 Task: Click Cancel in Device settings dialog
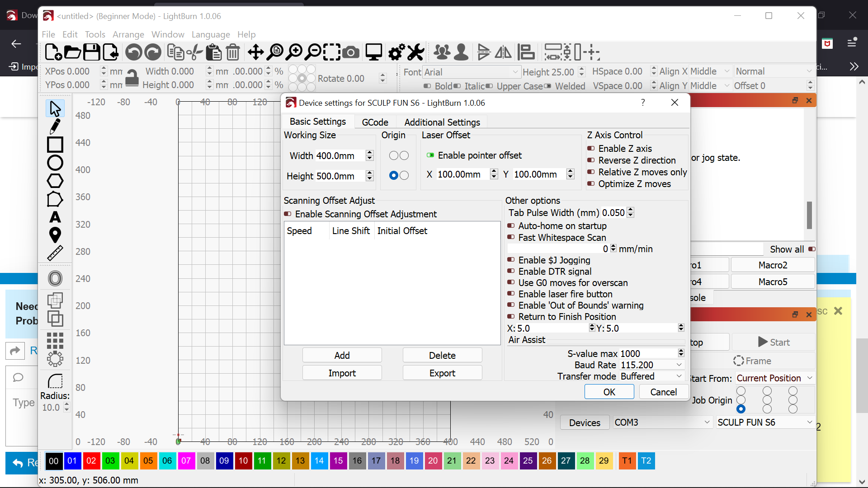click(664, 392)
